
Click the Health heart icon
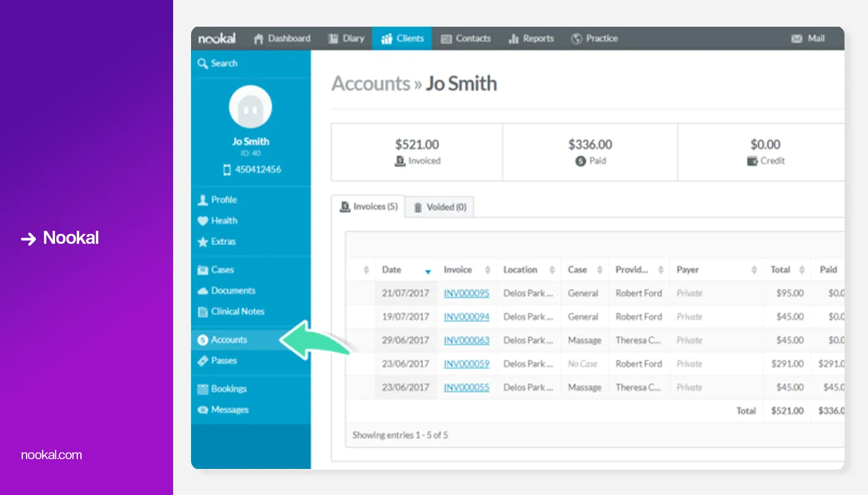coord(202,221)
